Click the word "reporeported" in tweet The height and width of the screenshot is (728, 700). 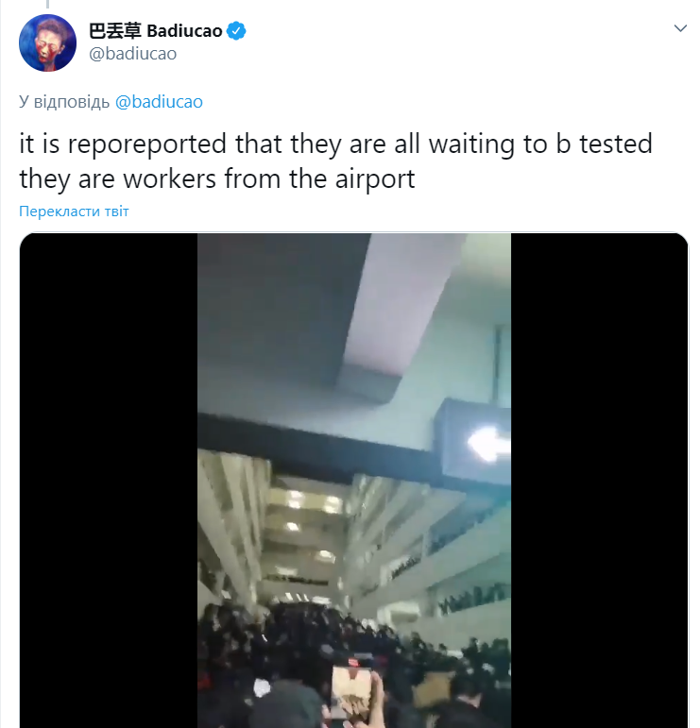[146, 144]
